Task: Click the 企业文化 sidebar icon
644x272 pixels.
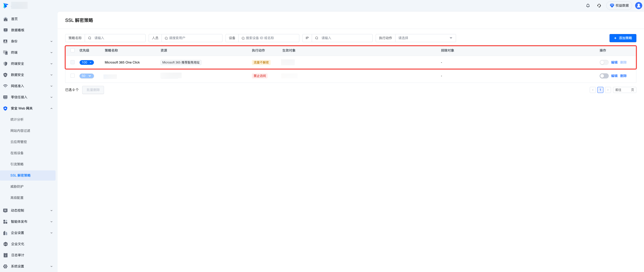Action: 5,244
